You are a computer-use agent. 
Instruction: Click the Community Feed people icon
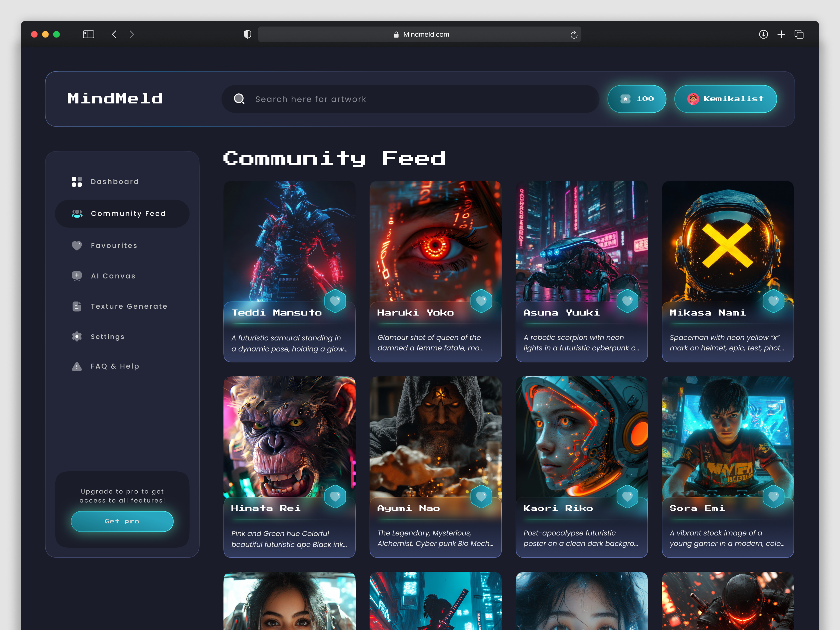pyautogui.click(x=77, y=214)
